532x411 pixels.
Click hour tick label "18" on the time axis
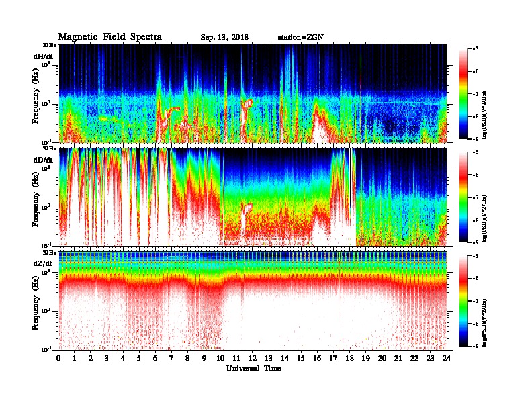[349, 358]
